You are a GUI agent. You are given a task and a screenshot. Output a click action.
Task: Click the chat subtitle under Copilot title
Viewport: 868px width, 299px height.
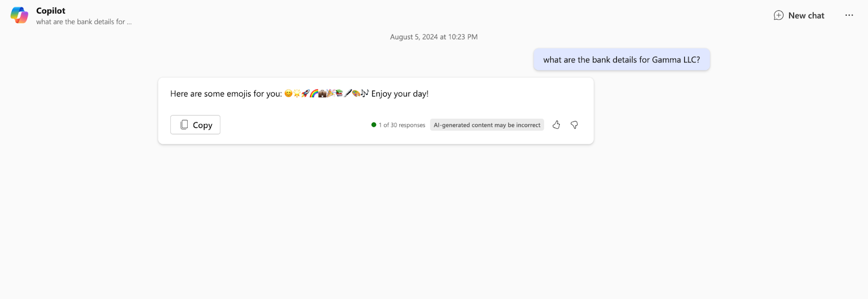(x=84, y=22)
